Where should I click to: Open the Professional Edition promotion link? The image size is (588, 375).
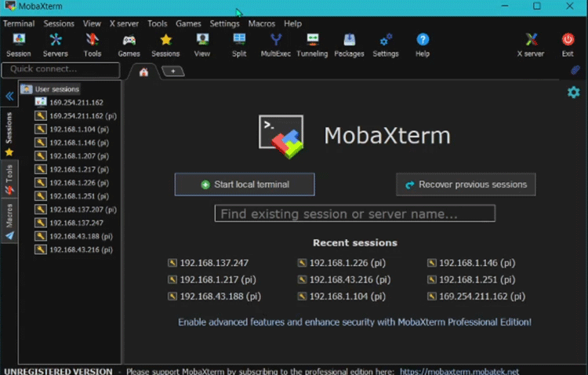coord(354,322)
